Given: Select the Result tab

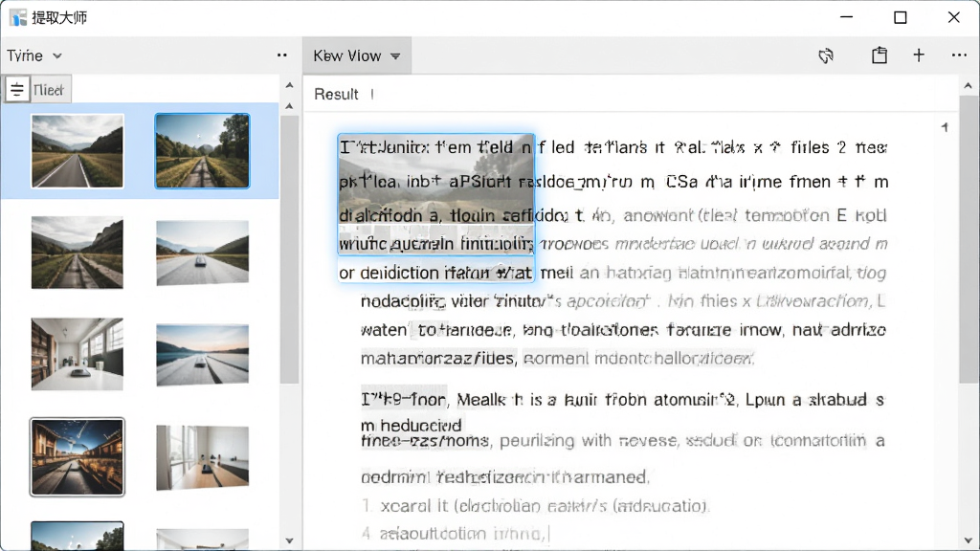Looking at the screenshot, I should (336, 95).
